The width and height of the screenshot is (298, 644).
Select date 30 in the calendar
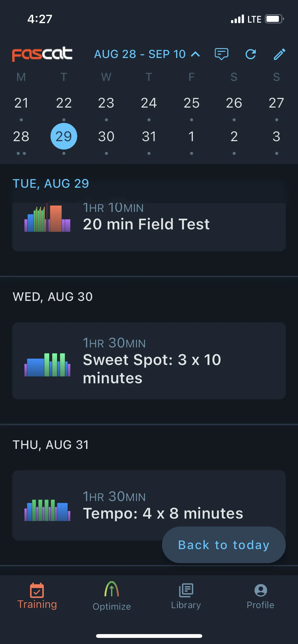tap(106, 137)
